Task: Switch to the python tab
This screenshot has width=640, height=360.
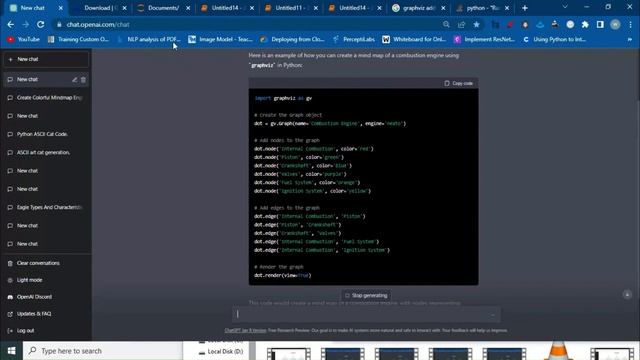Action: [x=482, y=8]
